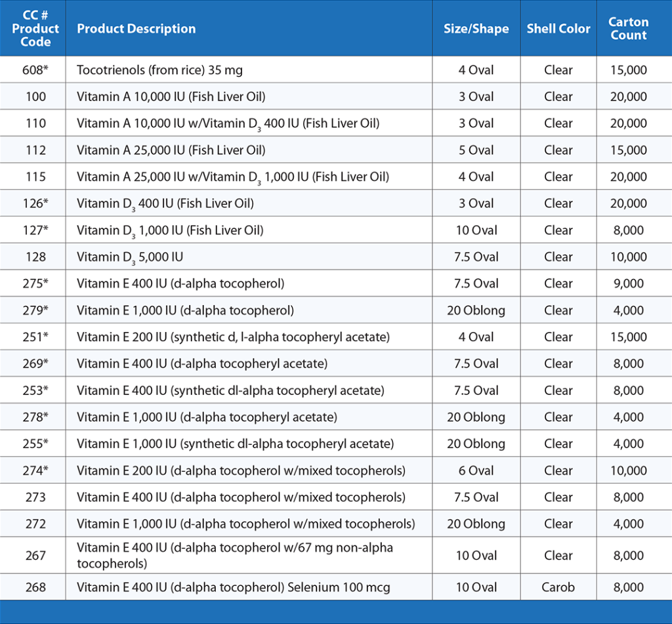This screenshot has height=624, width=672.
Task: Click product code 251* cell
Action: click(35, 337)
